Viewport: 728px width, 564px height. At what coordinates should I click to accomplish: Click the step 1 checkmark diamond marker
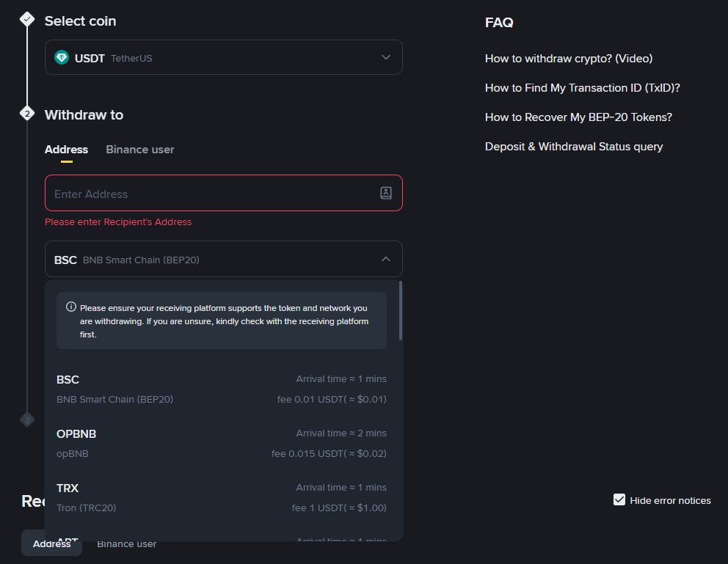[x=27, y=20]
